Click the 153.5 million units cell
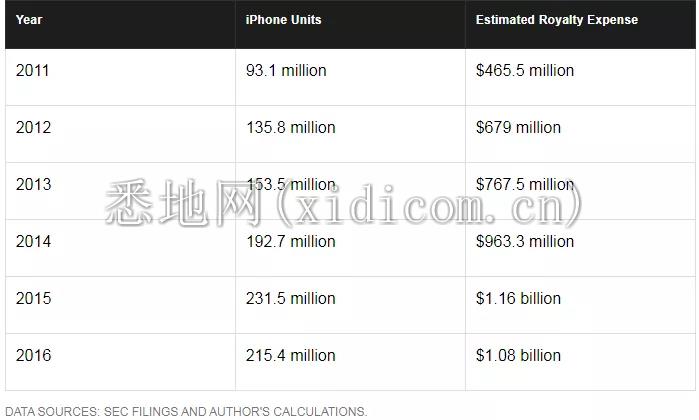Screen dimensions: 699x420 coord(350,191)
